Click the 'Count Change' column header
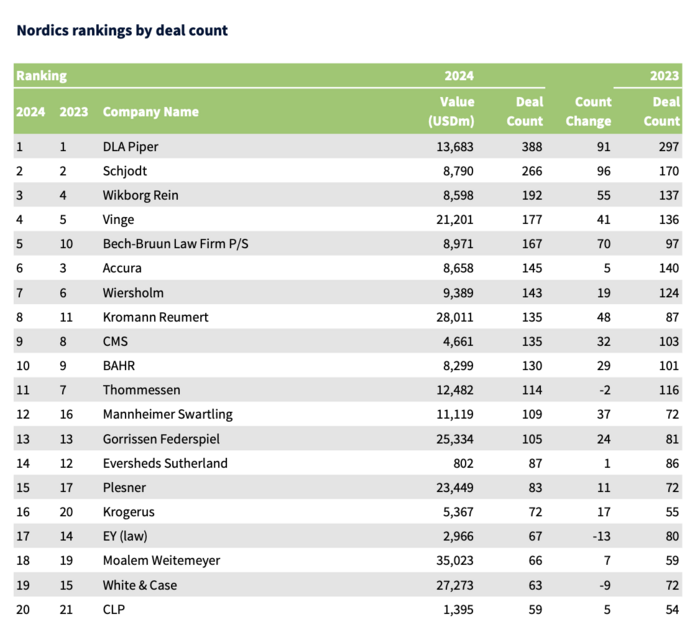Image resolution: width=700 pixels, height=632 pixels. click(x=588, y=112)
